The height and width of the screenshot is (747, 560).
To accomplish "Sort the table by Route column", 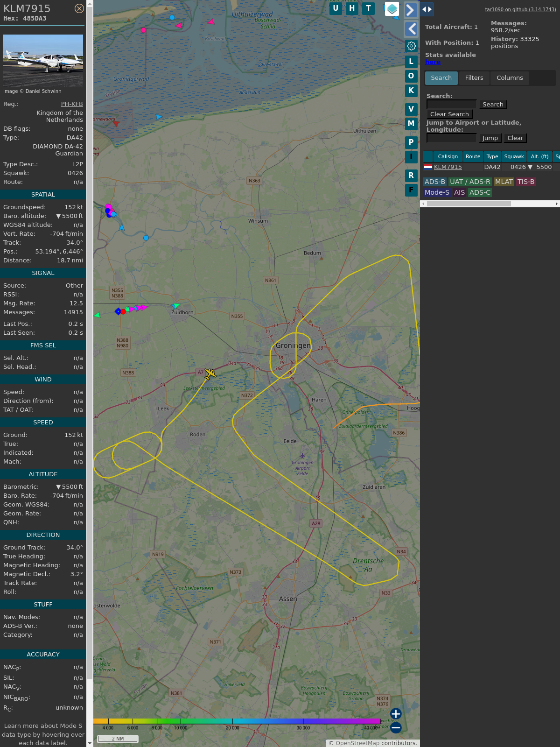I will (x=473, y=157).
